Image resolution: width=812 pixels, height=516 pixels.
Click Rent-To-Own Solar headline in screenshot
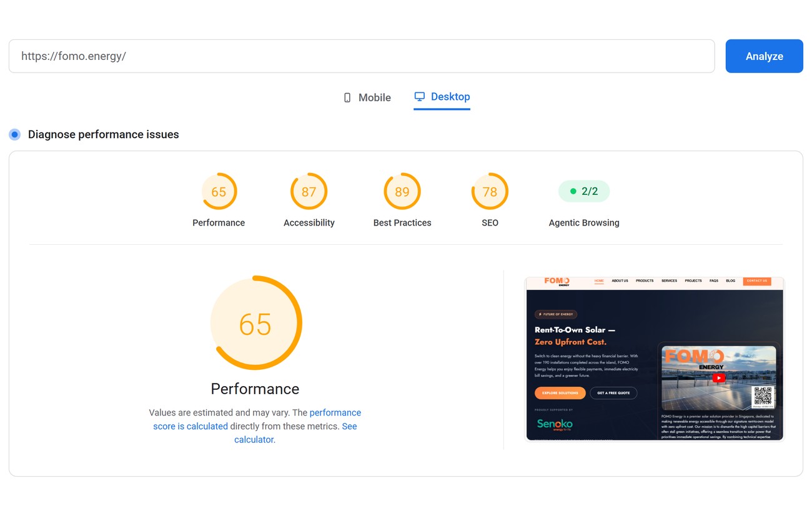click(575, 330)
